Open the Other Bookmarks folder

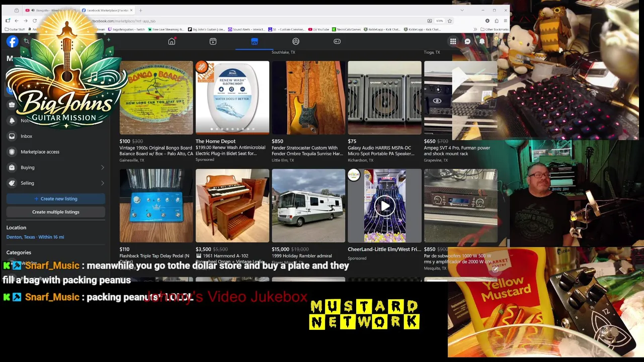[495, 29]
